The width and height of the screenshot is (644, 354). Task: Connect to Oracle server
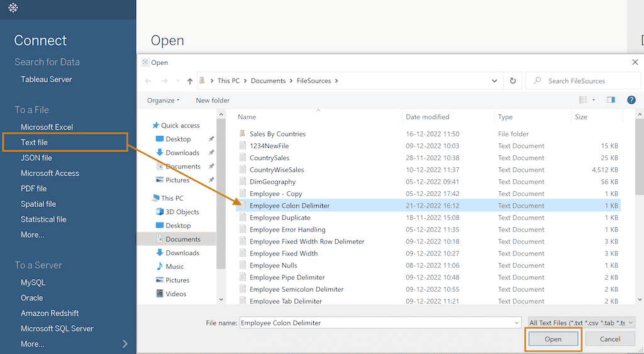pyautogui.click(x=31, y=298)
